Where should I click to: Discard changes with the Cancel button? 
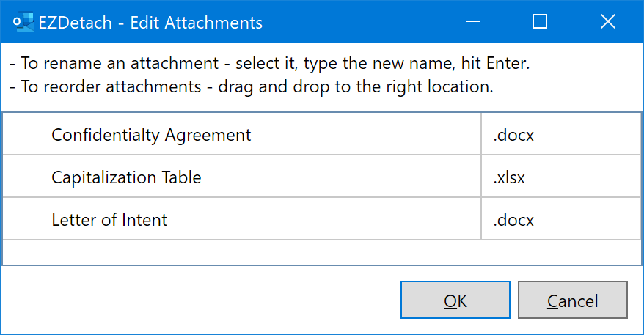coord(573,300)
